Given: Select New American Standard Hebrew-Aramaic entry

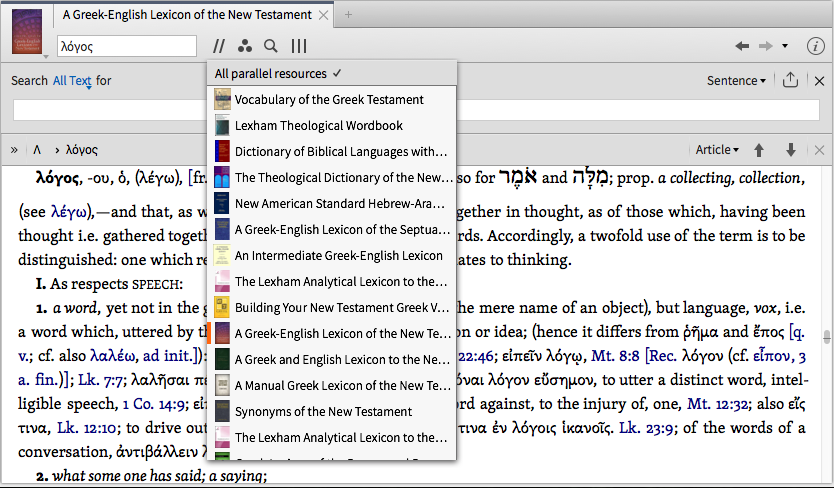Looking at the screenshot, I should [x=331, y=204].
